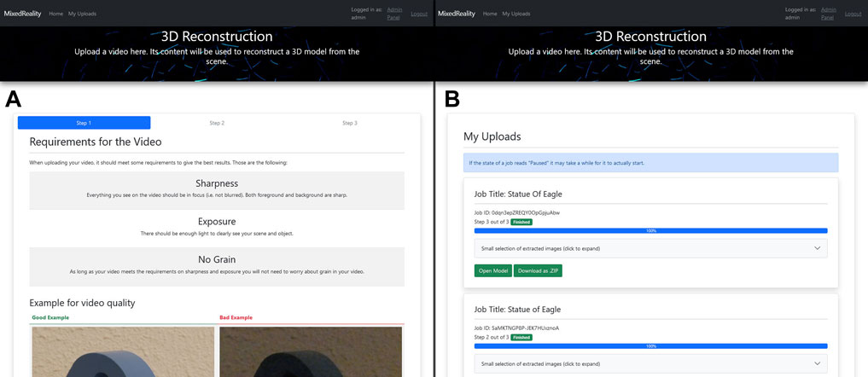Click chevron icon in first job's image selector
This screenshot has width=868, height=377.
[817, 248]
